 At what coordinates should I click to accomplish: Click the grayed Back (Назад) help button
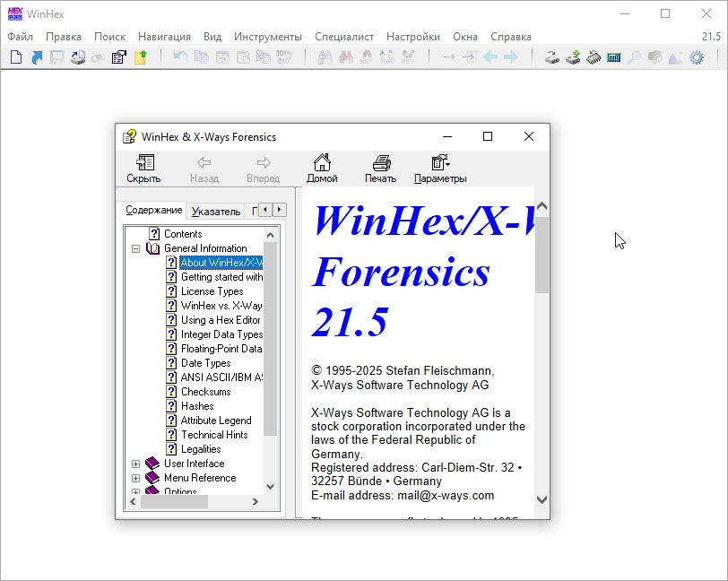point(204,169)
